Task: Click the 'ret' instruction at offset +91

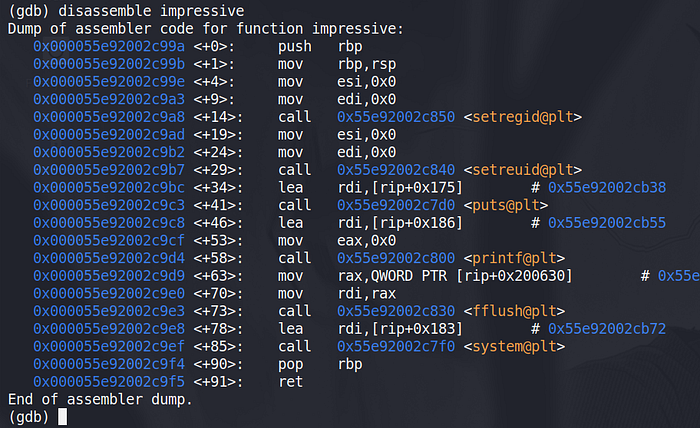Action: coord(291,381)
